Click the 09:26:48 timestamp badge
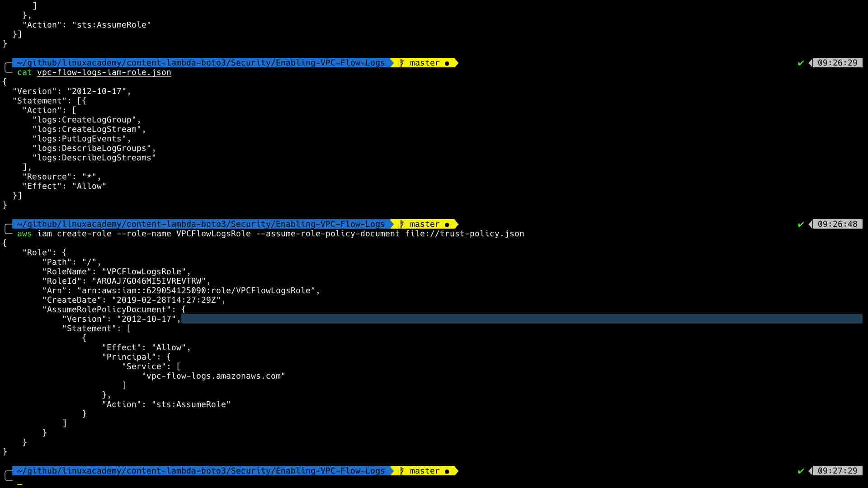 coord(837,224)
